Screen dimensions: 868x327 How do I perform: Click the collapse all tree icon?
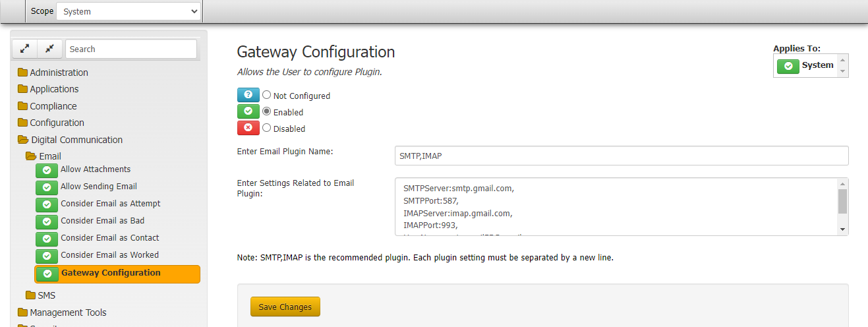50,49
